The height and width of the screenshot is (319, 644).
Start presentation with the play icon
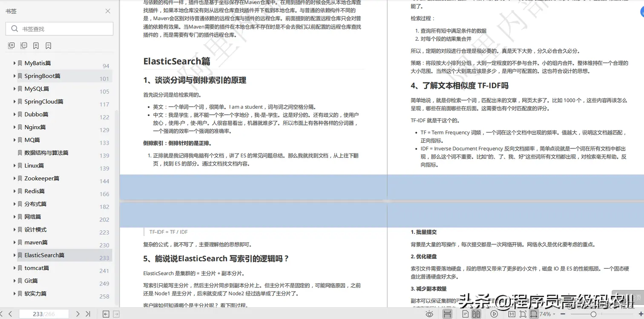click(494, 313)
